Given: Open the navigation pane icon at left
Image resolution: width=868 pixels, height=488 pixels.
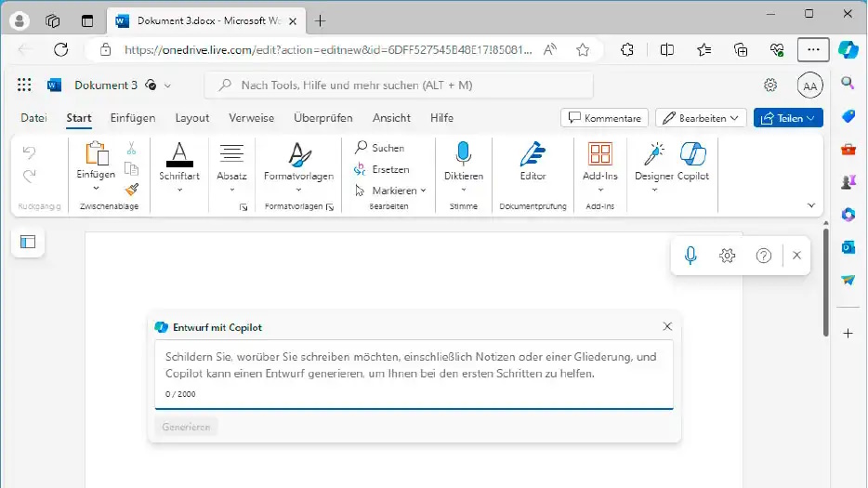Looking at the screenshot, I should [28, 242].
